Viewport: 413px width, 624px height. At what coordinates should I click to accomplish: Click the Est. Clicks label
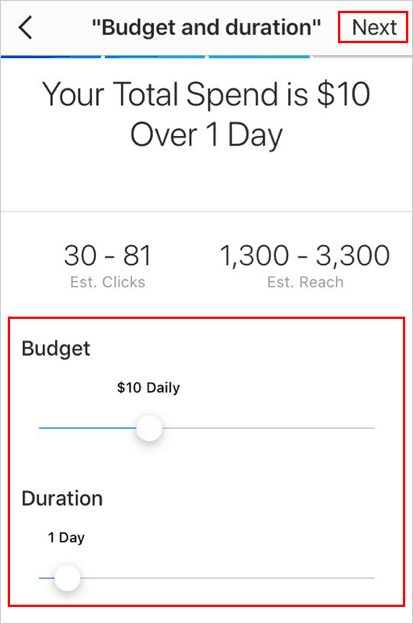107,282
